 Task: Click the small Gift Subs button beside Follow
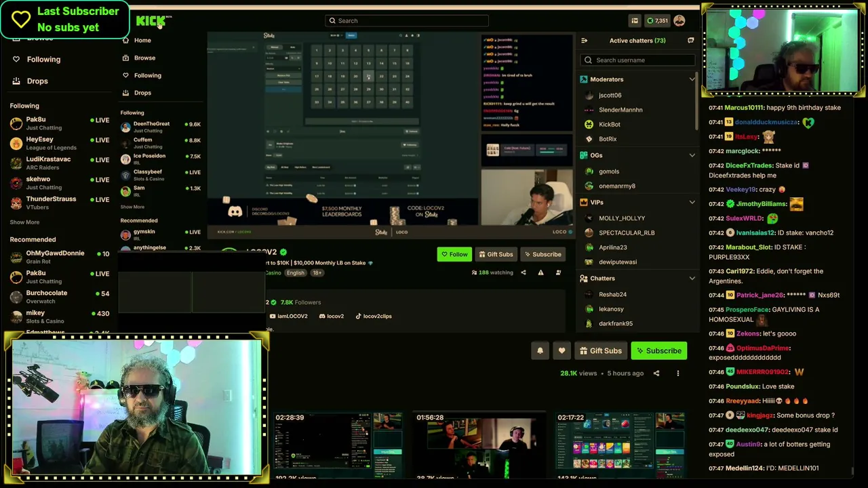tap(496, 254)
